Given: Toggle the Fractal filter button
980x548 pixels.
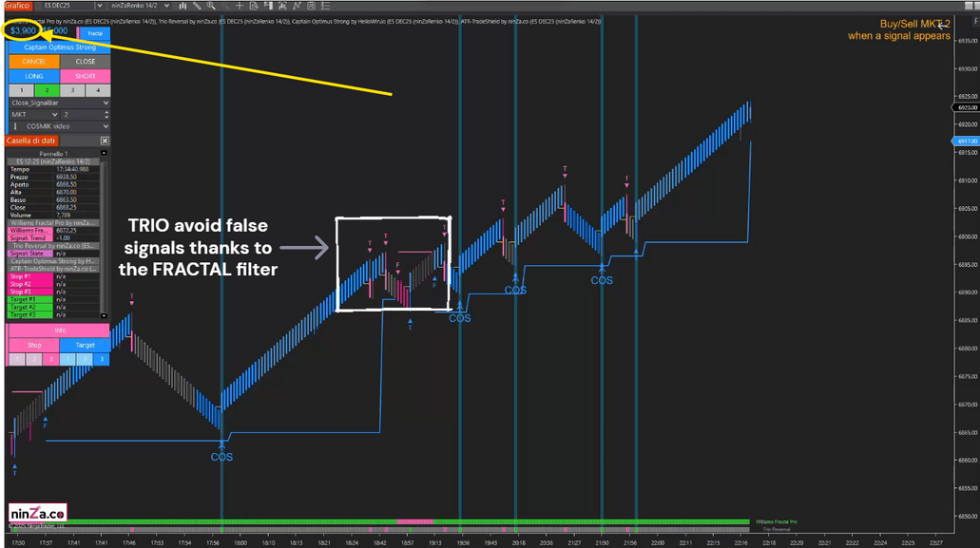Looking at the screenshot, I should click(94, 32).
